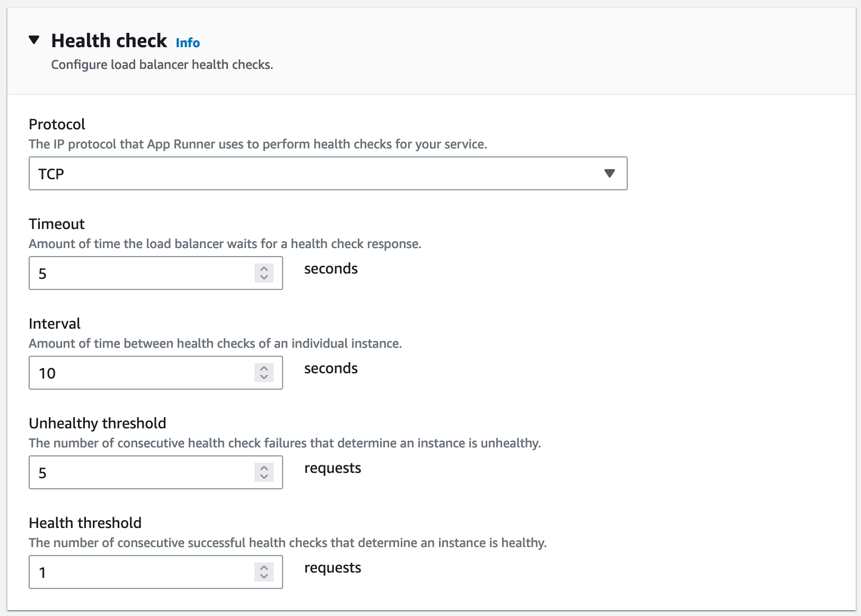
Task: Click the Protocol dropdown arrow
Action: (610, 173)
